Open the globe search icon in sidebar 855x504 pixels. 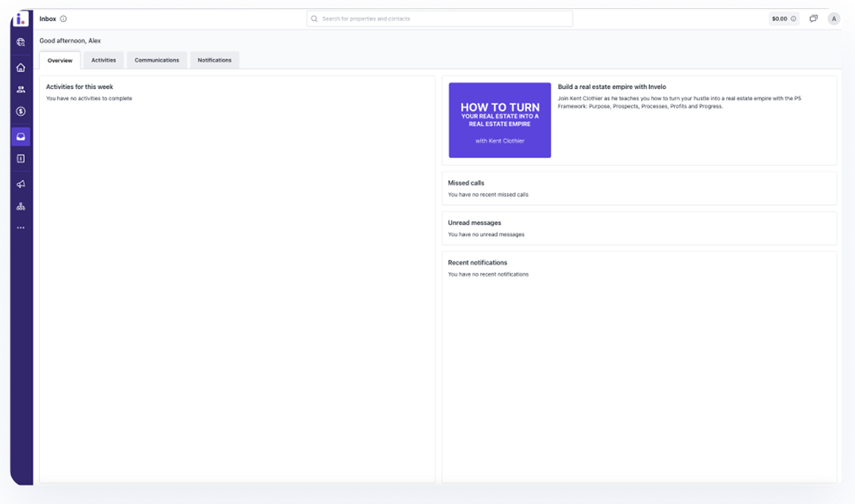(x=21, y=42)
